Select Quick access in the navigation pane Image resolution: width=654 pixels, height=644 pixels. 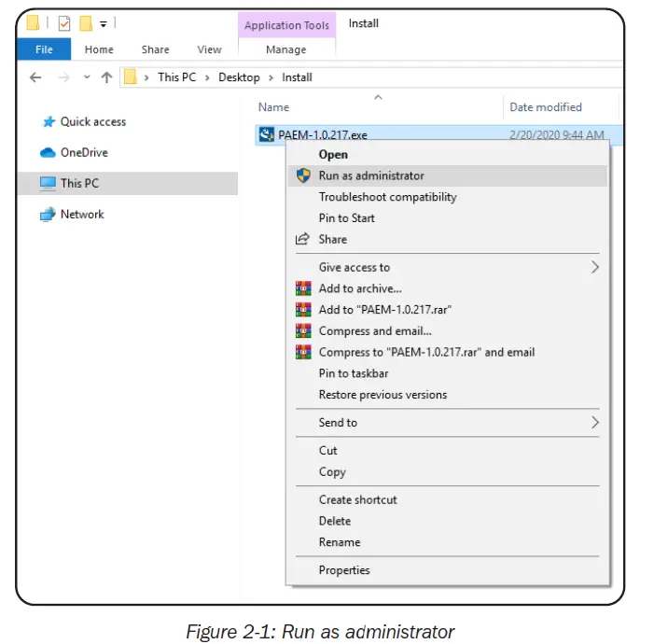pyautogui.click(x=93, y=121)
